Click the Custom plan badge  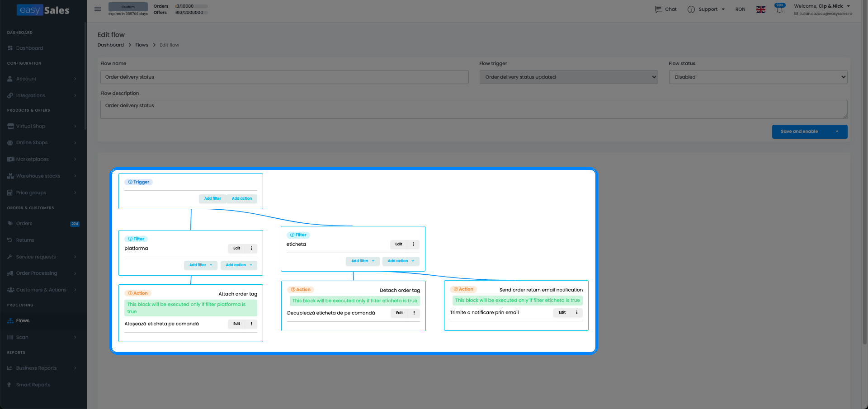tap(128, 7)
